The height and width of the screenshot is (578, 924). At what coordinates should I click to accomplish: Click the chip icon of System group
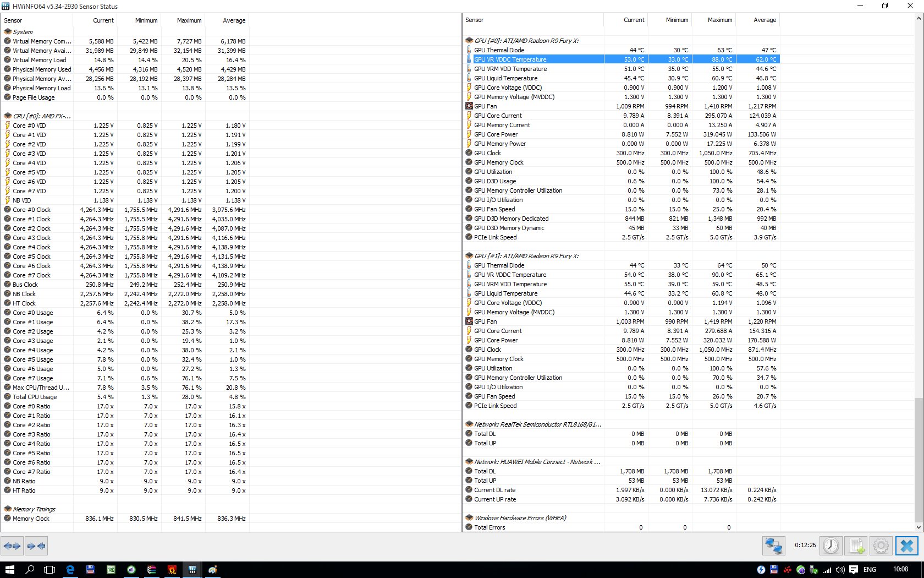click(8, 32)
